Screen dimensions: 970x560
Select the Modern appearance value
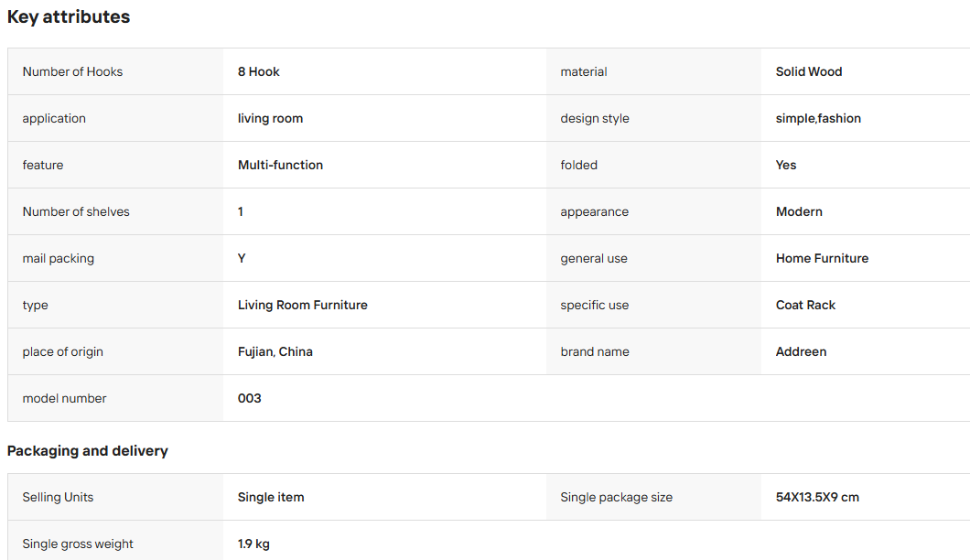coord(799,211)
